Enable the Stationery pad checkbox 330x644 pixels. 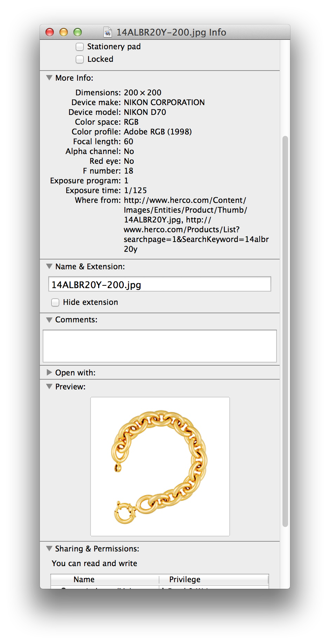click(80, 46)
